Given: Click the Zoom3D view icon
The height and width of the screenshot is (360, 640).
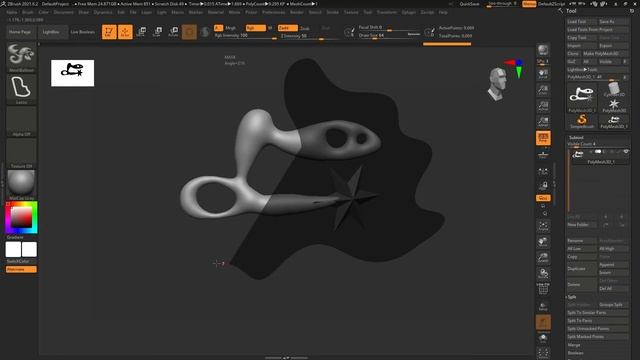Looking at the screenshot, I should coord(543,258).
